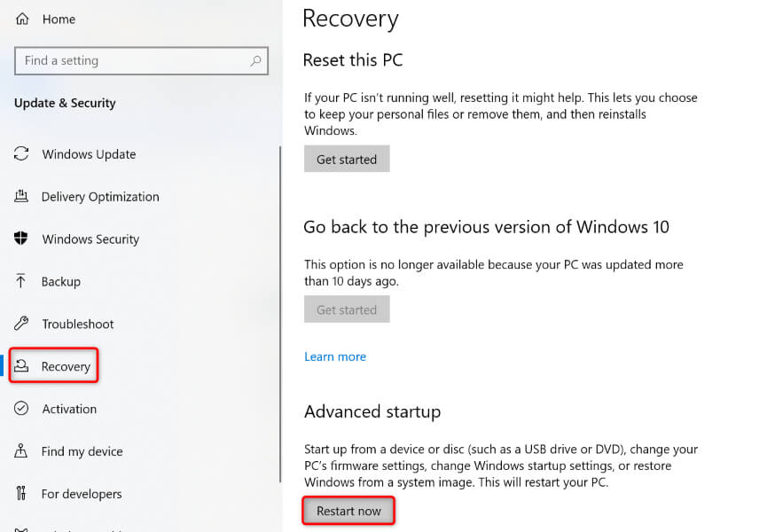Viewport: 775px width, 532px height.
Task: Click the For developers sliders icon
Action: pos(22,494)
